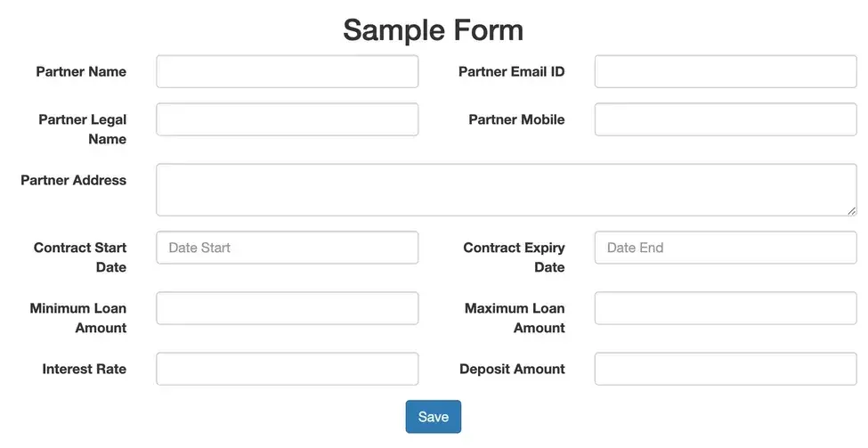Click the Partner Email ID label
This screenshot has height=448, width=868.
[511, 72]
